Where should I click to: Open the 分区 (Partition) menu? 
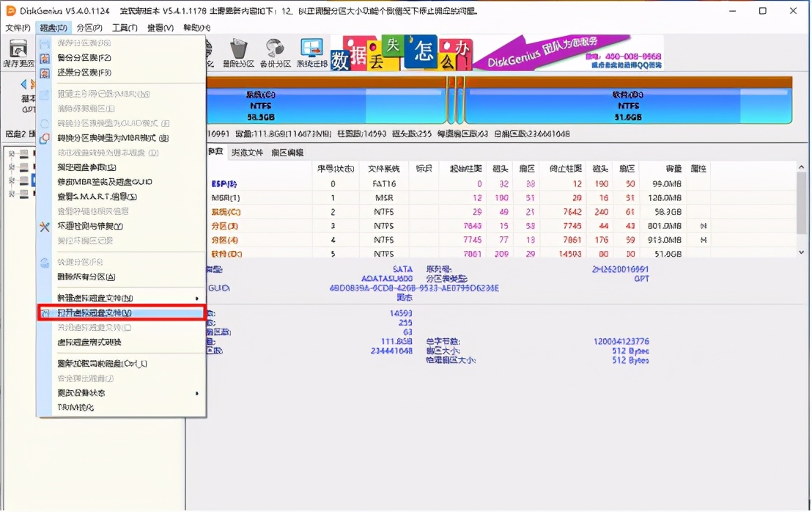(89, 27)
